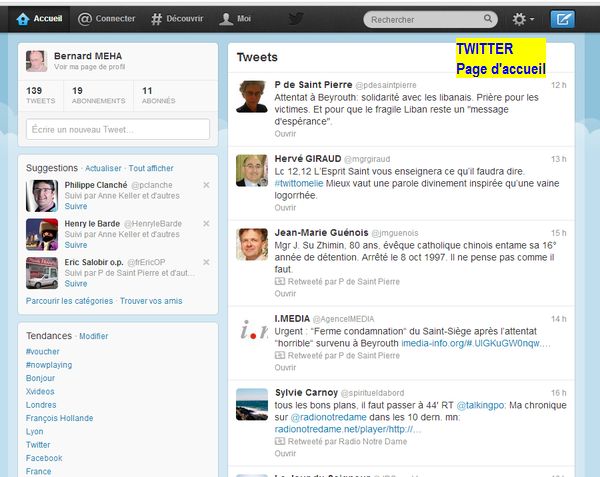Open the #nowplaying trend
The width and height of the screenshot is (600, 477).
coord(49,365)
